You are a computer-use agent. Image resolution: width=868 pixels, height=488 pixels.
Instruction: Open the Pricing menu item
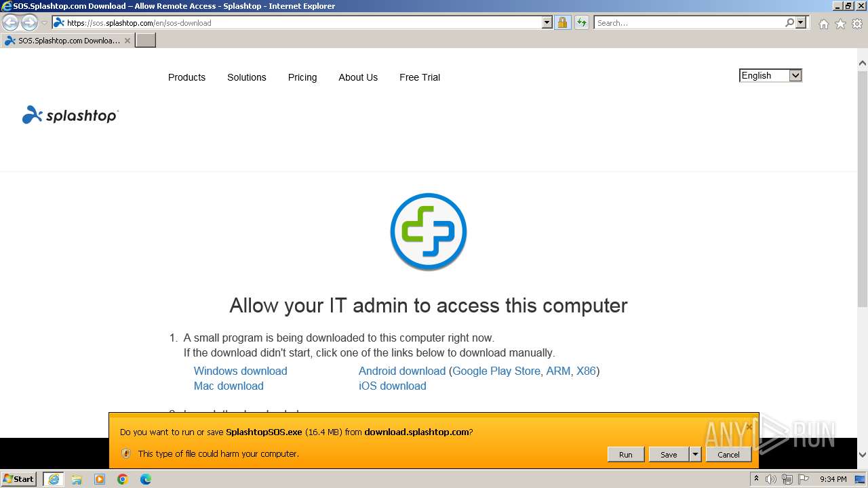302,77
